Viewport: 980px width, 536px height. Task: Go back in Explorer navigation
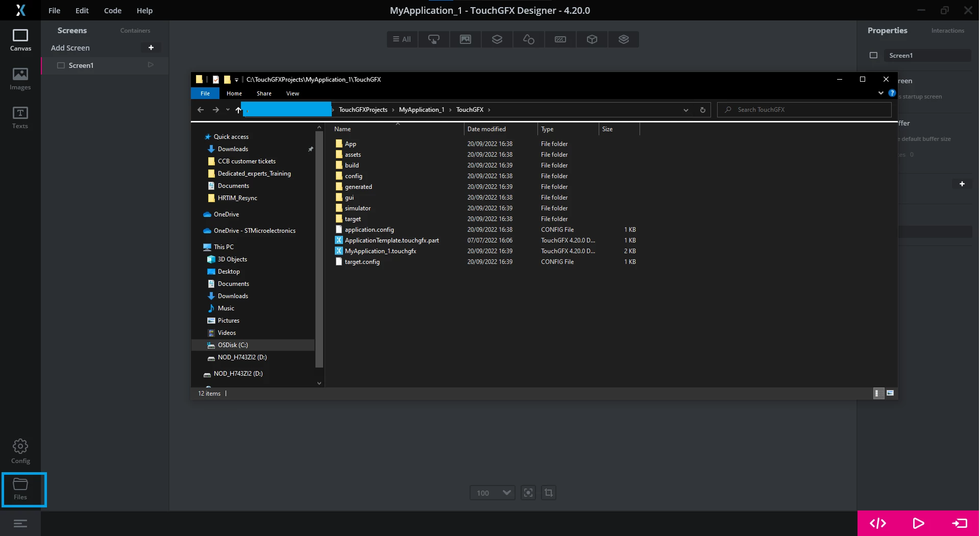coord(201,110)
